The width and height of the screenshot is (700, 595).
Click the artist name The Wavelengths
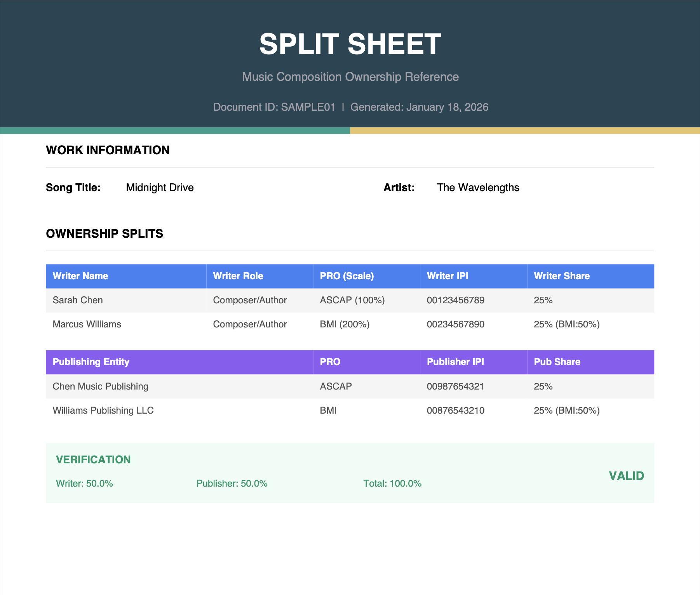pos(477,188)
